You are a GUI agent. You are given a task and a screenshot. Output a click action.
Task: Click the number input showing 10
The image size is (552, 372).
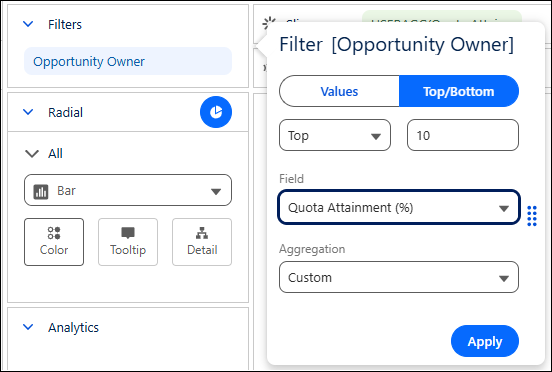463,135
